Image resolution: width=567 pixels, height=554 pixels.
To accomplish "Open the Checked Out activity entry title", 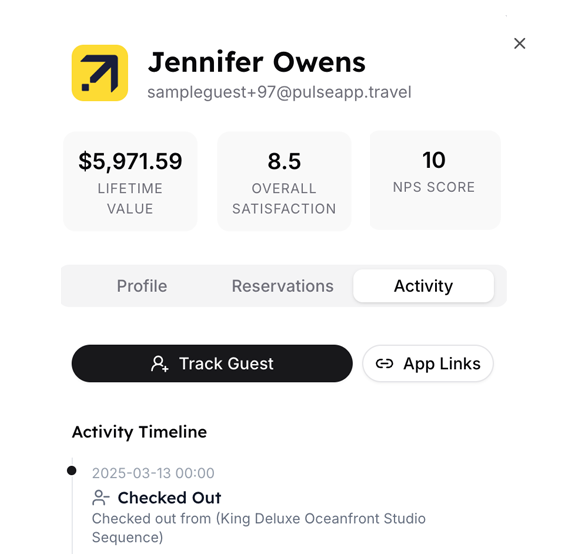I will pos(169,498).
